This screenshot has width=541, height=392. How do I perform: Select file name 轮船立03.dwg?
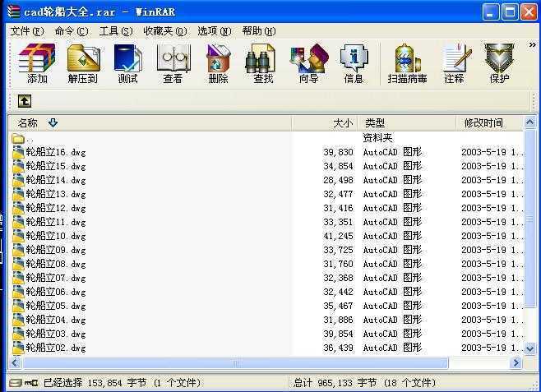(56, 334)
